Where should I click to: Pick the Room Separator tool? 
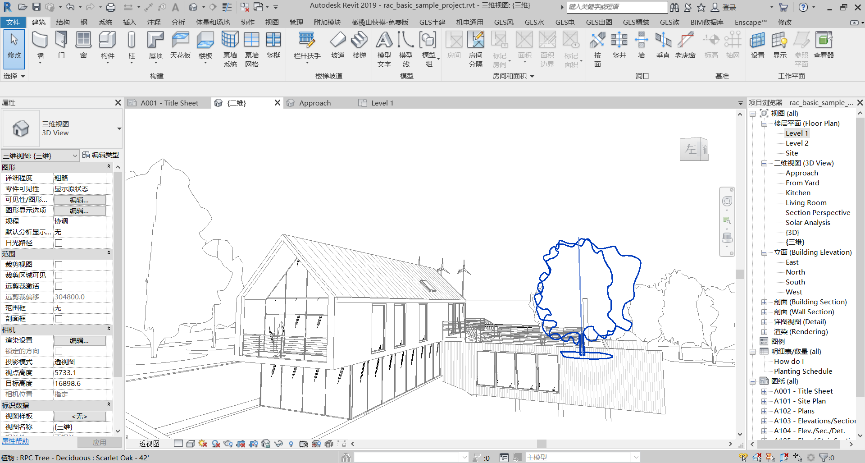pos(476,49)
